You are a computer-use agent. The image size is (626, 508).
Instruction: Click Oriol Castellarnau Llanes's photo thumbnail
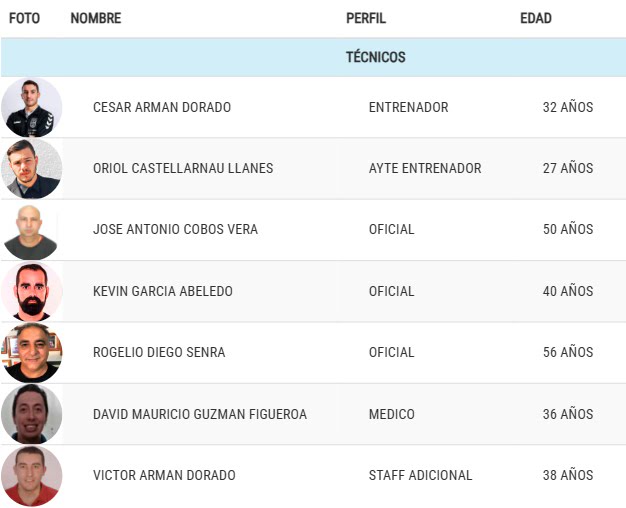click(x=31, y=169)
